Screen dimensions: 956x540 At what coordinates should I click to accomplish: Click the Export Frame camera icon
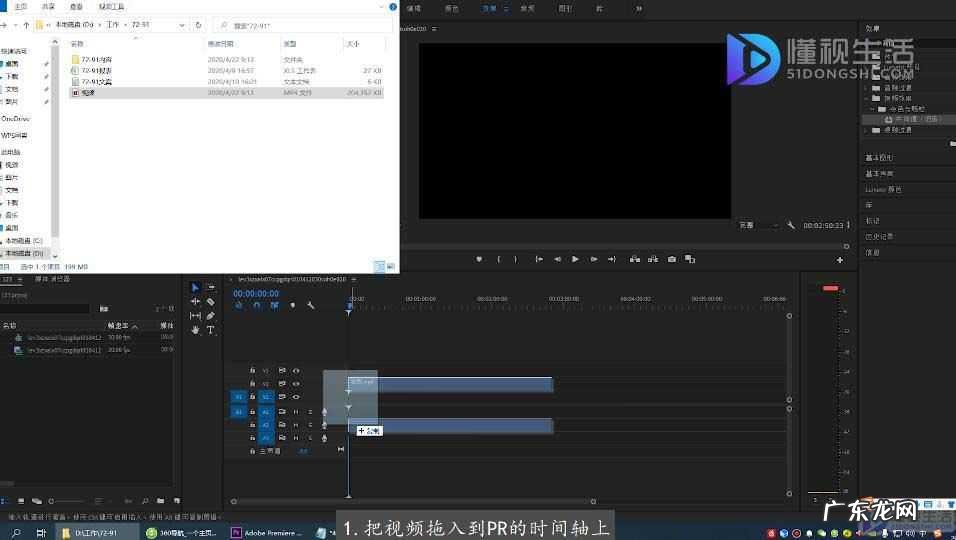[x=672, y=259]
